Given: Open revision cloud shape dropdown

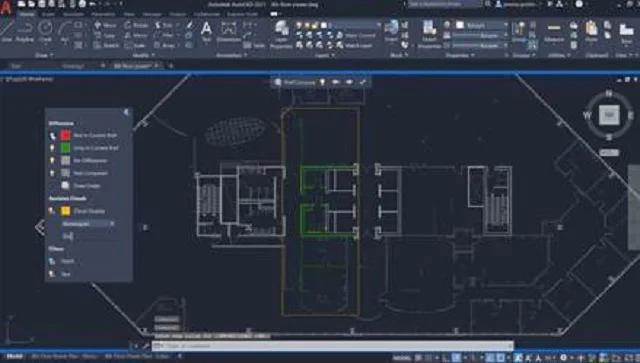Looking at the screenshot, I should pos(88,224).
